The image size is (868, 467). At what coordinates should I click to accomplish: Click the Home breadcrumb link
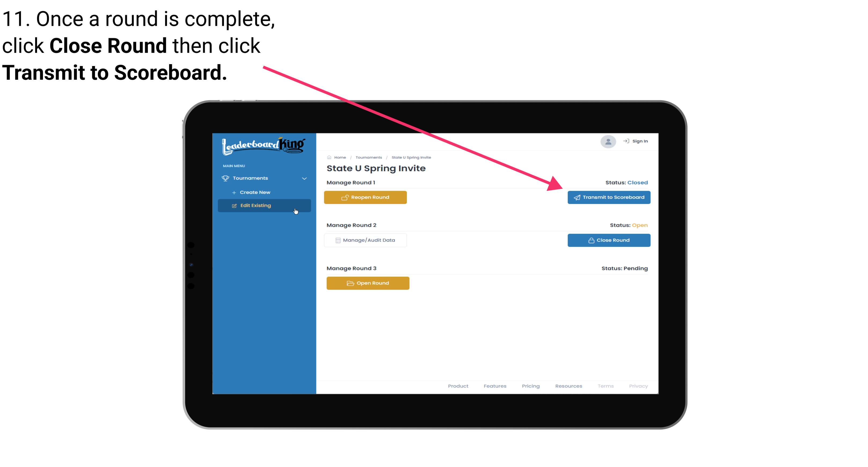click(339, 157)
